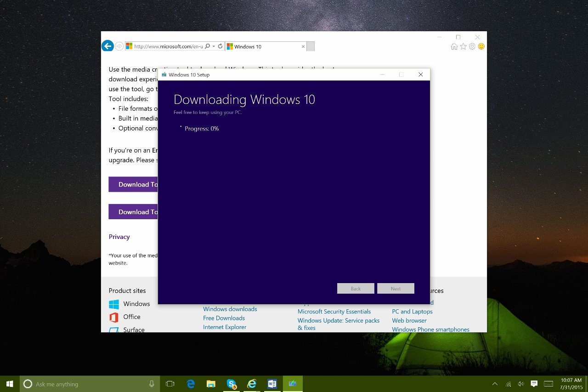The height and width of the screenshot is (392, 588).
Task: Open Skype from the taskbar
Action: (x=232, y=384)
